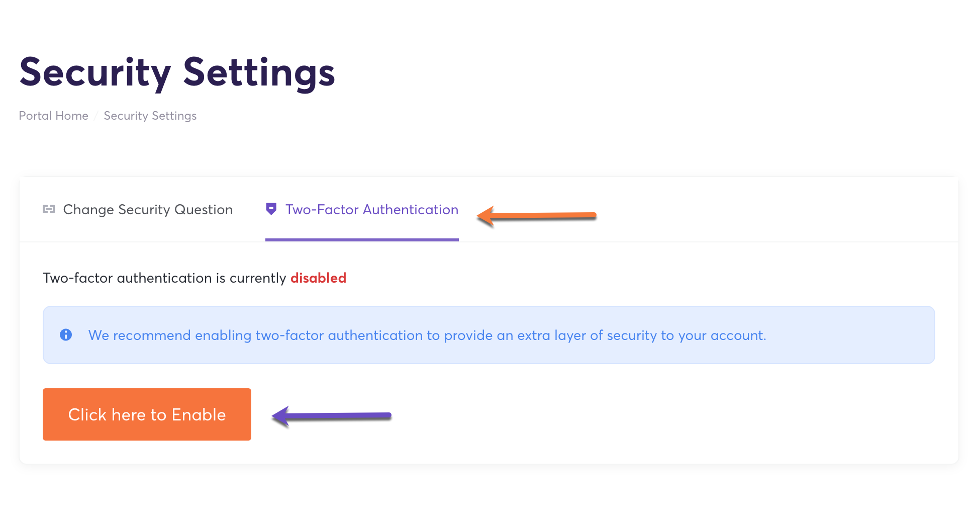Click the word "Question" in first tab

[203, 210]
